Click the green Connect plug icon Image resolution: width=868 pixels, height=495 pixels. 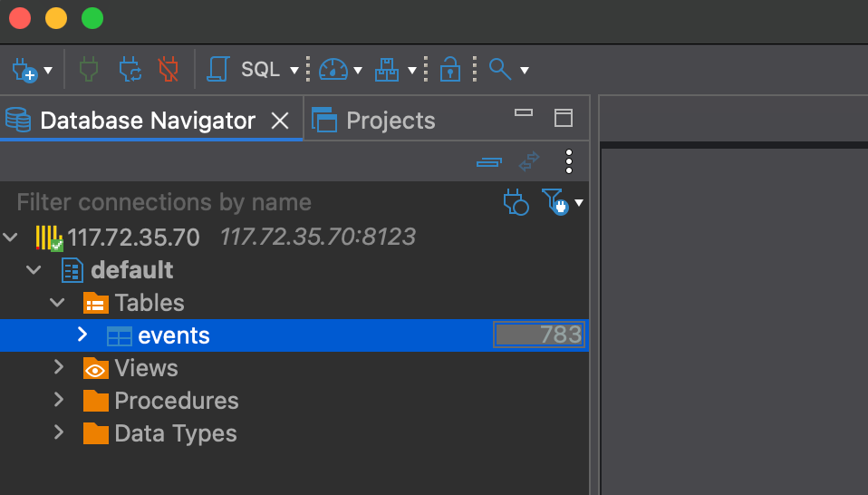[x=89, y=70]
